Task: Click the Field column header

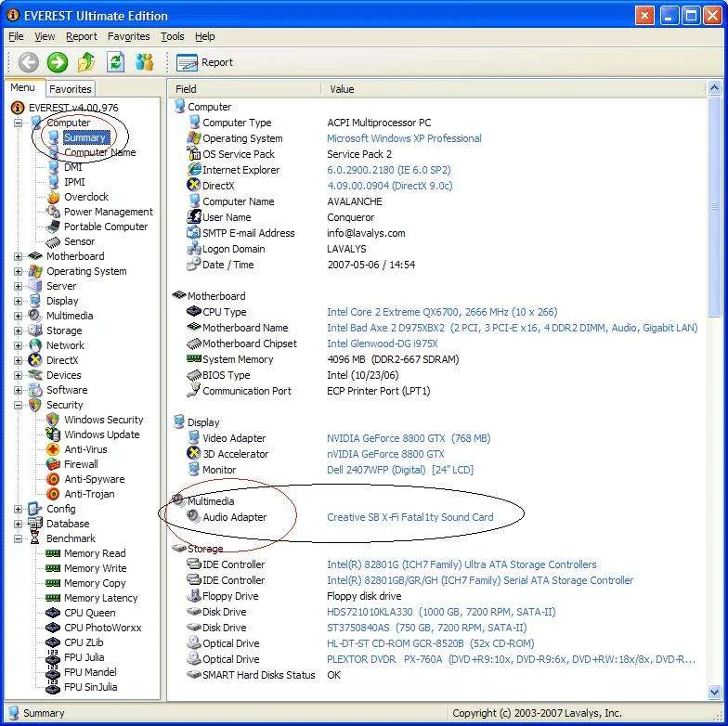Action: (244, 89)
